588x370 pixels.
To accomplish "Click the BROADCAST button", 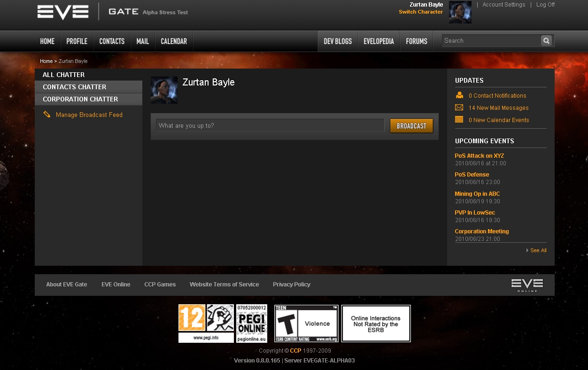I will coord(411,126).
